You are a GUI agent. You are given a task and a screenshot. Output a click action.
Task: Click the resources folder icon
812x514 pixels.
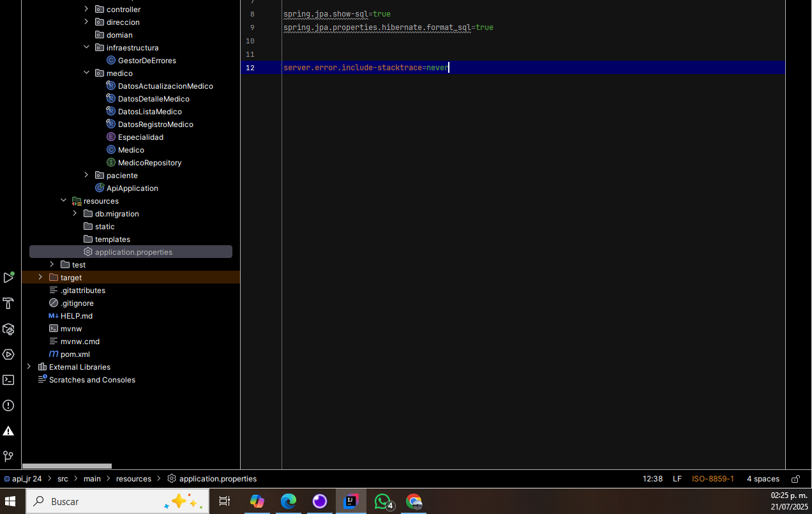[77, 201]
